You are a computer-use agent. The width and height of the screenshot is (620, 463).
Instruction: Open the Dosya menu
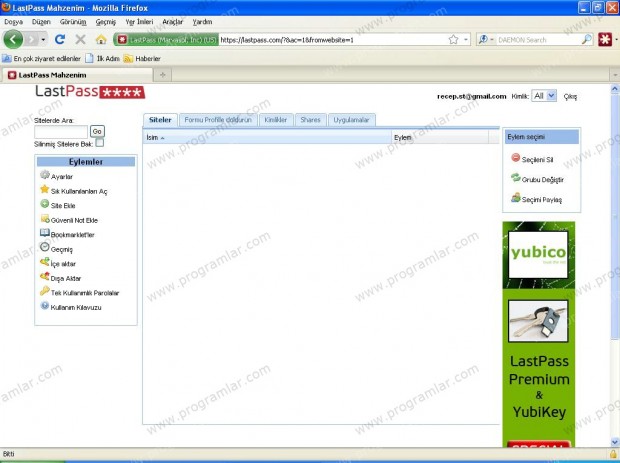pyautogui.click(x=13, y=22)
